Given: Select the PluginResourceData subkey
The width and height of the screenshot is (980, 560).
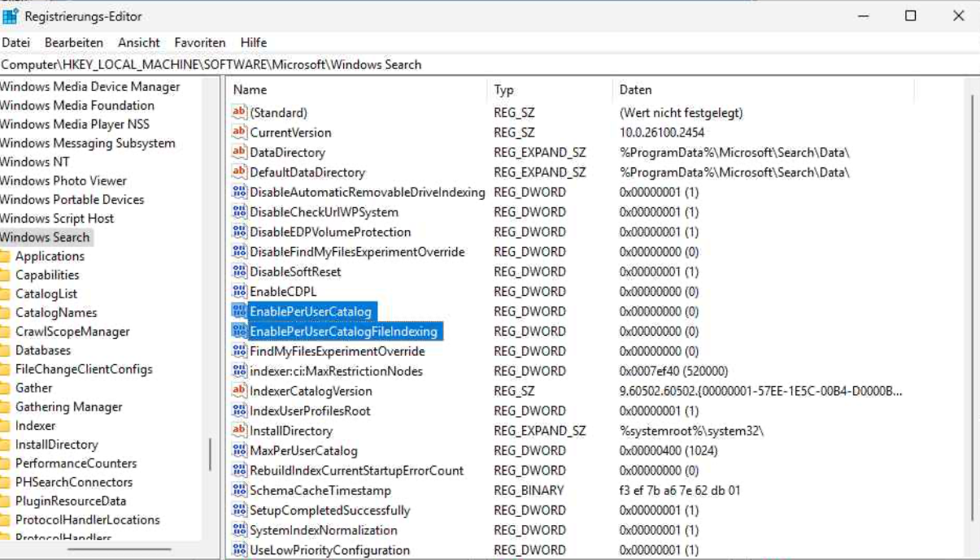Looking at the screenshot, I should [71, 501].
